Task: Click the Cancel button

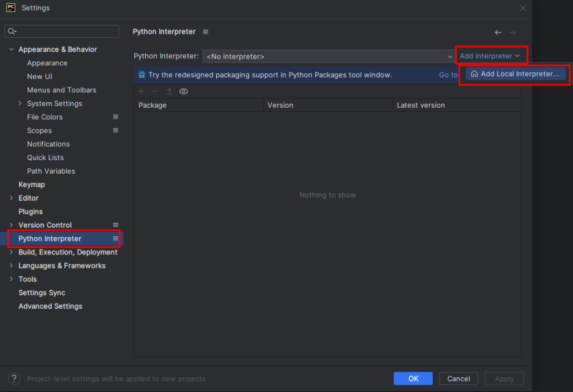Action: click(x=459, y=379)
